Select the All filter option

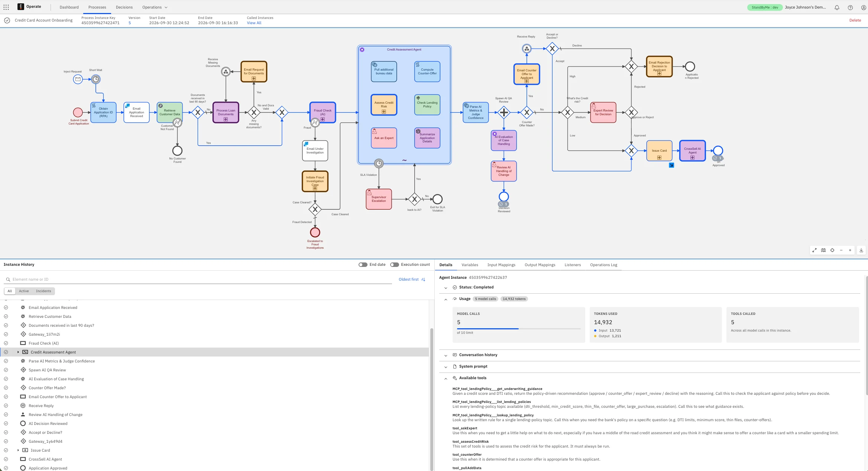[x=10, y=291]
